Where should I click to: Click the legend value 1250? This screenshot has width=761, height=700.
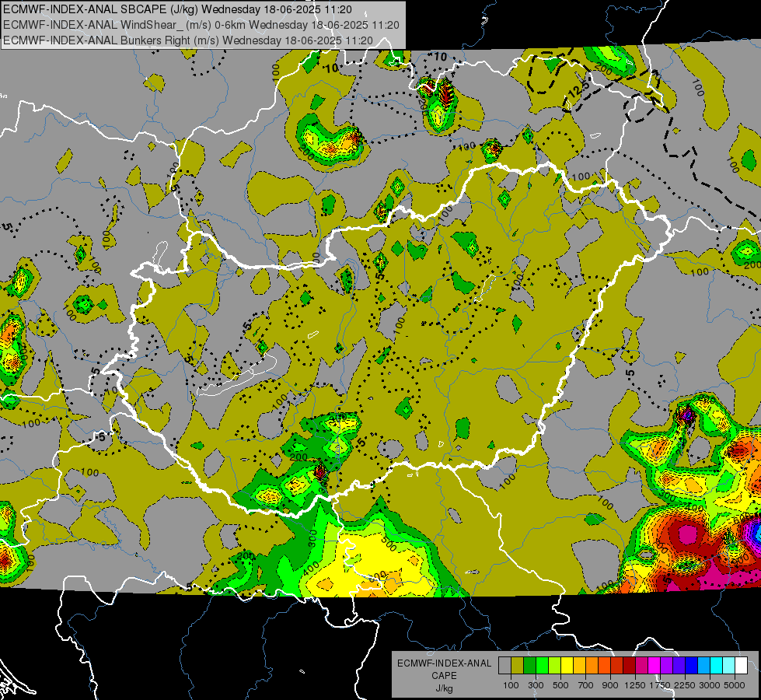point(635,685)
